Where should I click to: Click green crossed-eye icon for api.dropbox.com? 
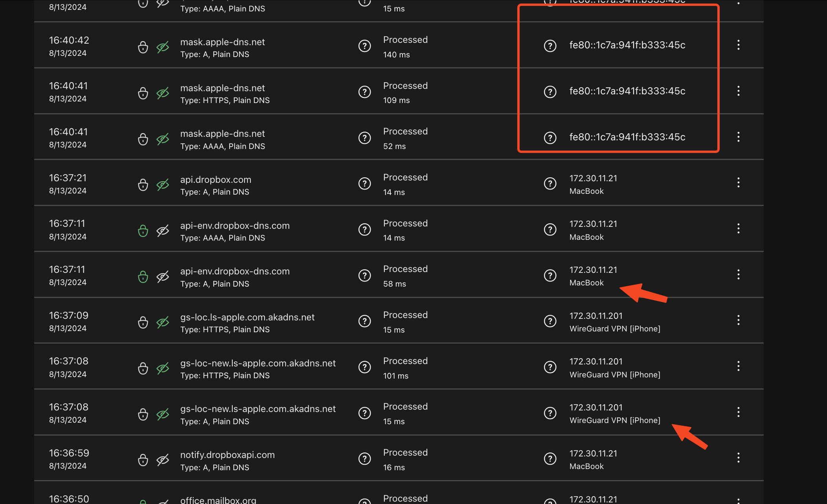point(163,184)
